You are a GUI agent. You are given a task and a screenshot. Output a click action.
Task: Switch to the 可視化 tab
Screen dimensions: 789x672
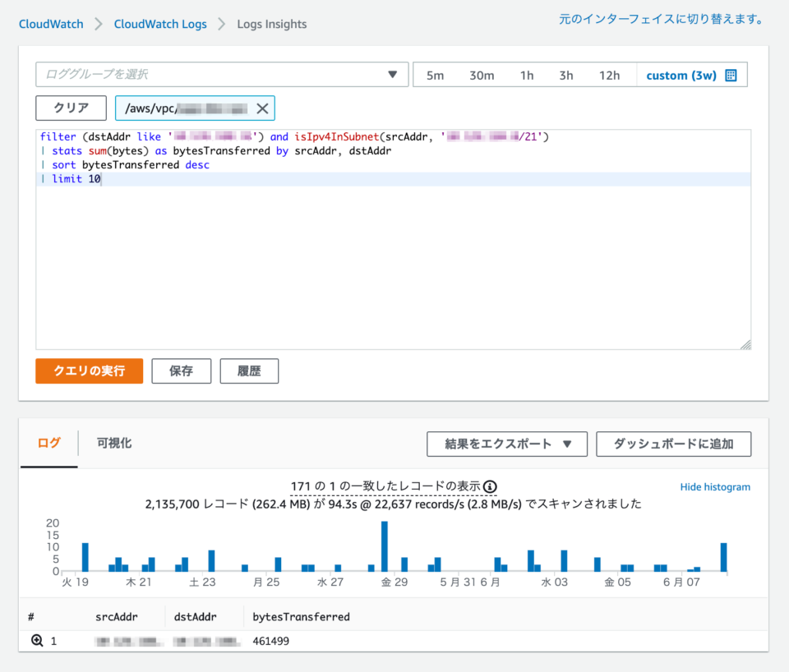pos(114,443)
